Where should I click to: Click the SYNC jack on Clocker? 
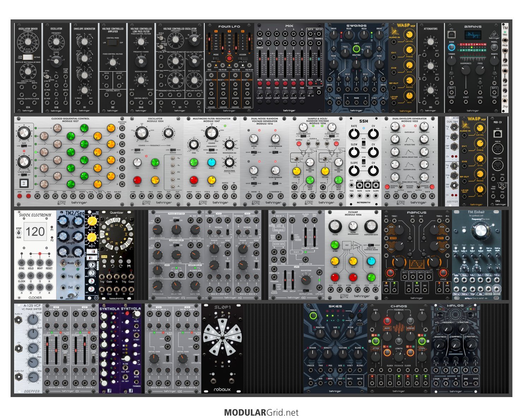point(22,263)
